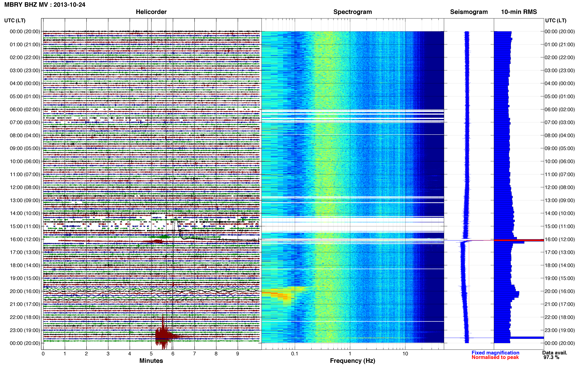Screen dimensions: 588x368
Task: Click the '10' tick on Frequency axis
Action: 405,354
